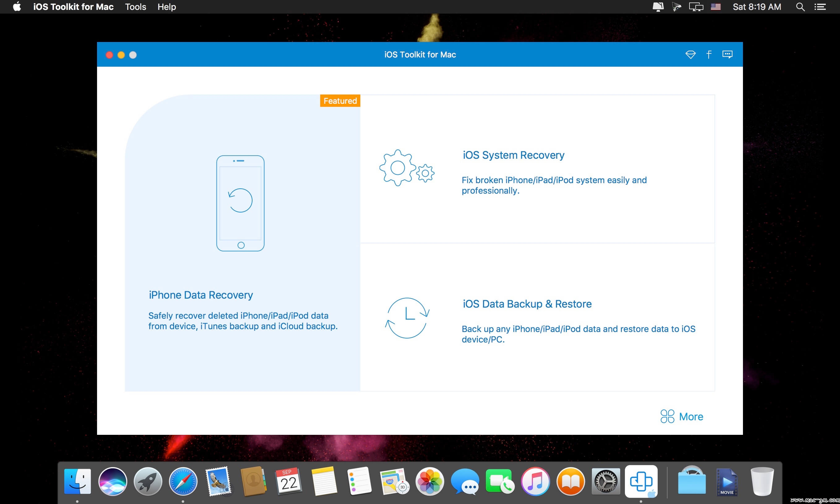Open the diamond purchase icon in the title bar

(690, 54)
